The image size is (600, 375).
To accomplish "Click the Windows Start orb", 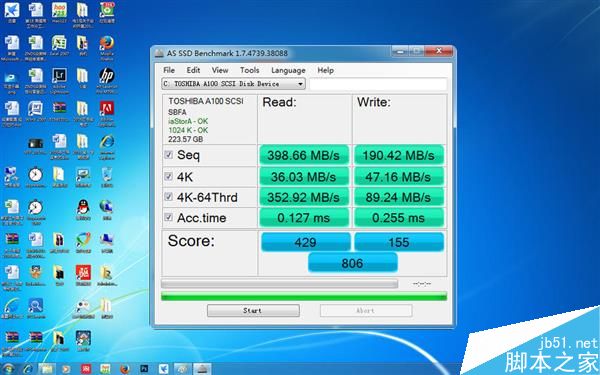I will click(7, 369).
